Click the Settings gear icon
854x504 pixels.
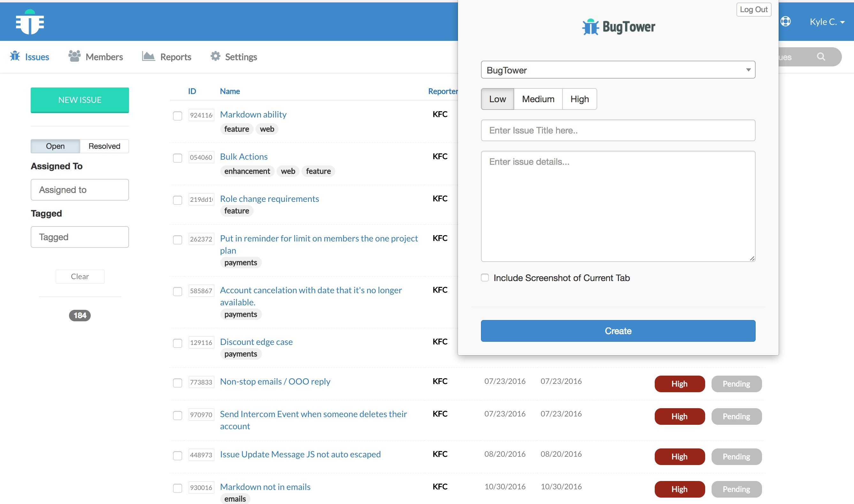pyautogui.click(x=215, y=56)
